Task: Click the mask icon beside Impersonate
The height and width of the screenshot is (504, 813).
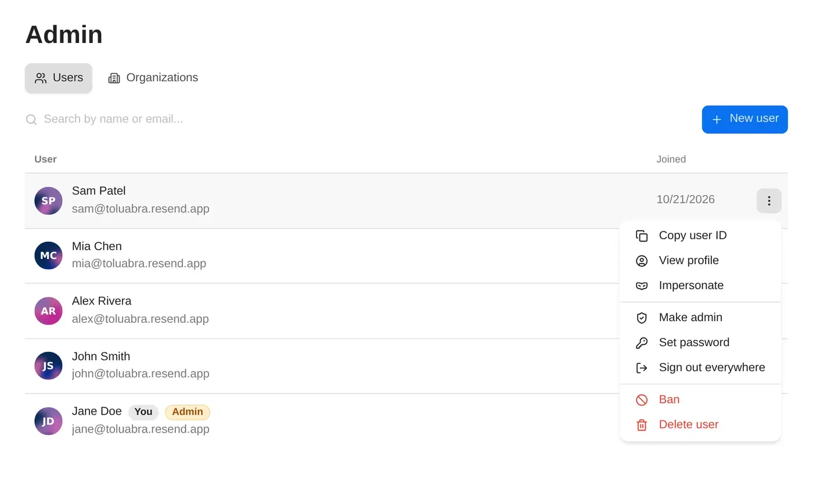Action: tap(642, 286)
